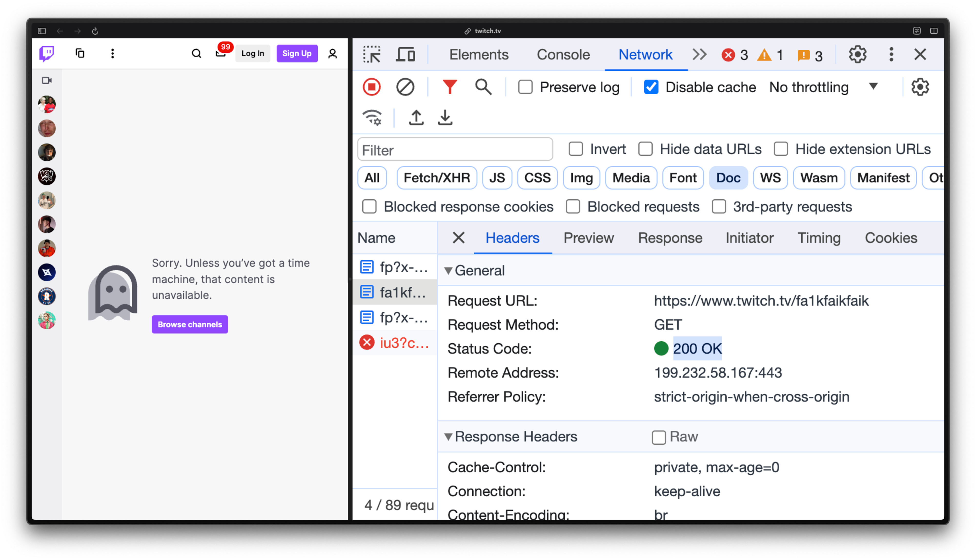Open the Preview tab for the request

pos(589,238)
